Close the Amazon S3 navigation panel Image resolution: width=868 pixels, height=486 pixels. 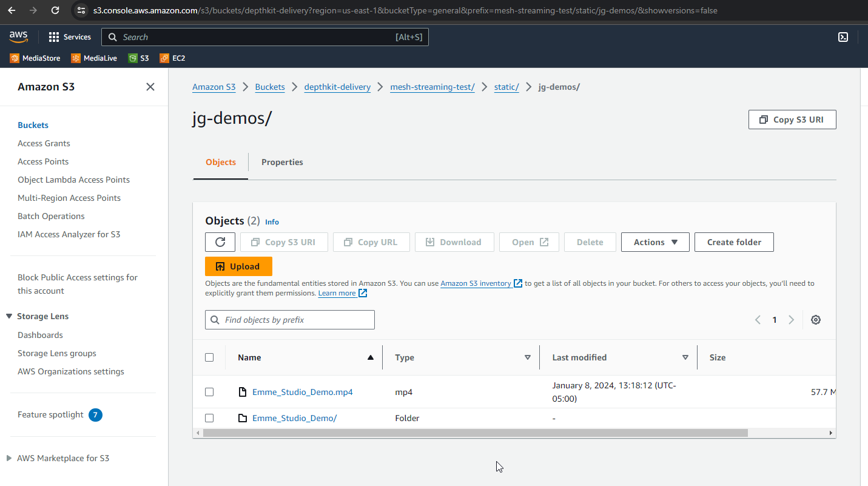point(150,87)
